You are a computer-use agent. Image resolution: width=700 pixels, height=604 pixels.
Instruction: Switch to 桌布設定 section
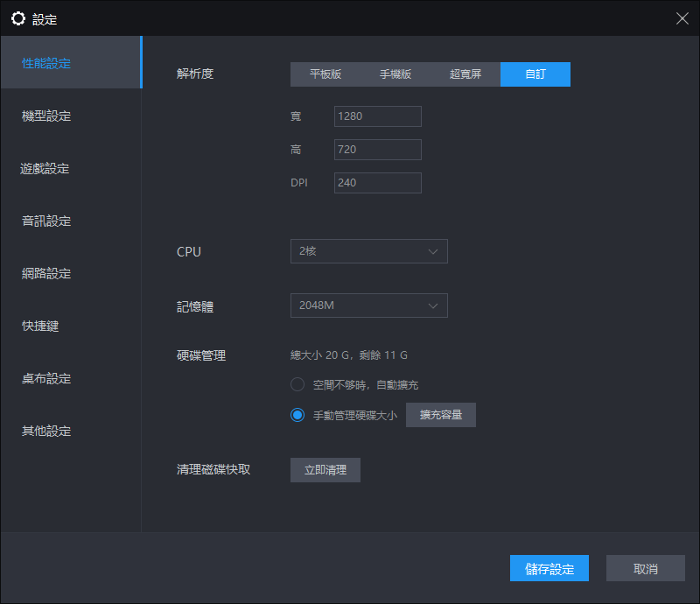pos(47,378)
